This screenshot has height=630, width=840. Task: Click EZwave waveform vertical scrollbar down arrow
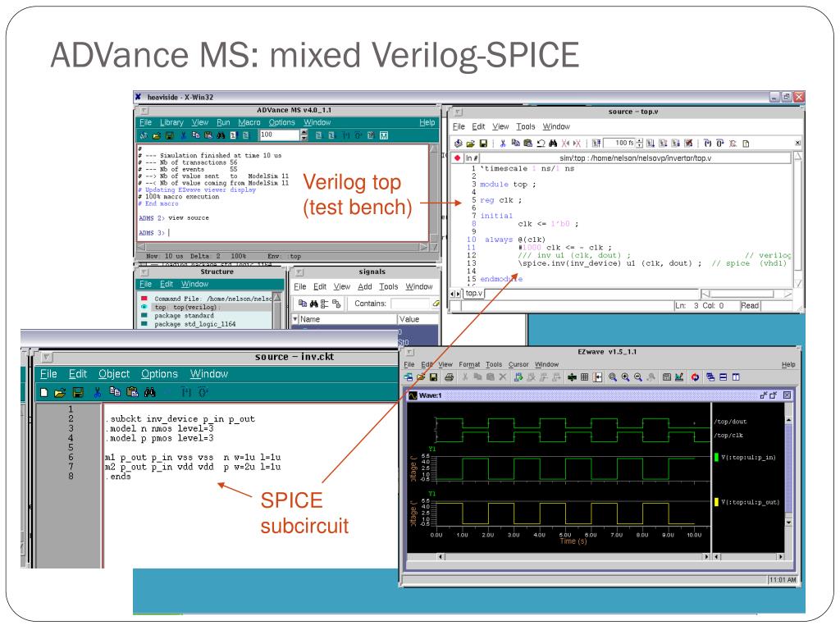point(788,522)
